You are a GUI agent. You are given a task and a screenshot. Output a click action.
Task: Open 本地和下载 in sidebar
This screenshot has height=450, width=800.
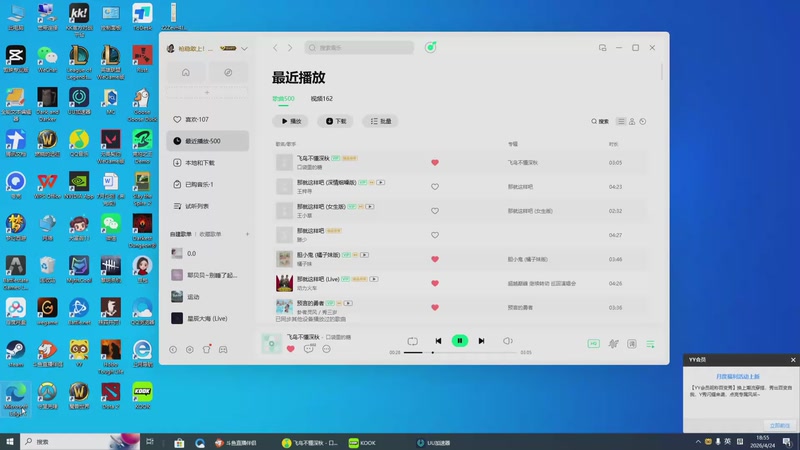tap(208, 163)
